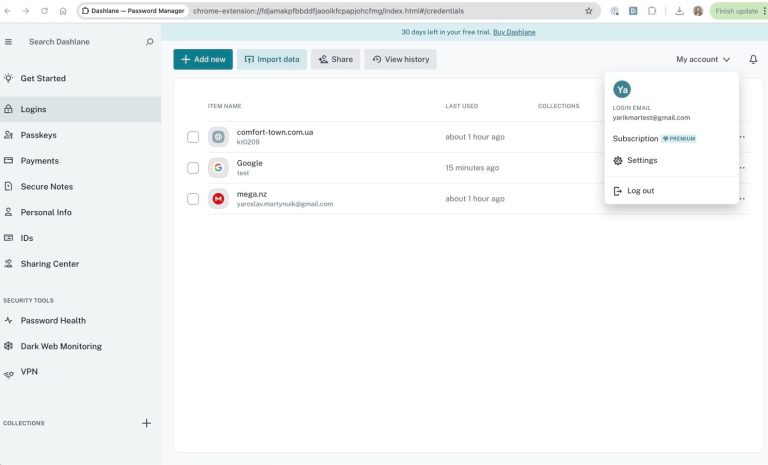Open the notifications bell icon
This screenshot has width=768, height=465.
(753, 59)
